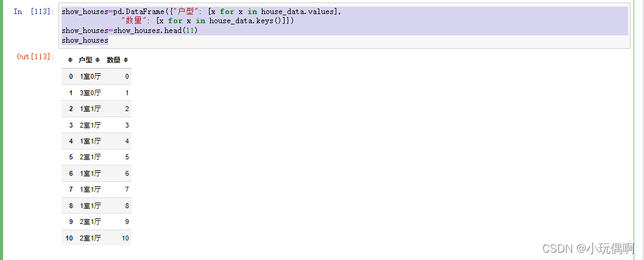This screenshot has width=644, height=260.
Task: Select row index 6 label
Action: [x=71, y=173]
